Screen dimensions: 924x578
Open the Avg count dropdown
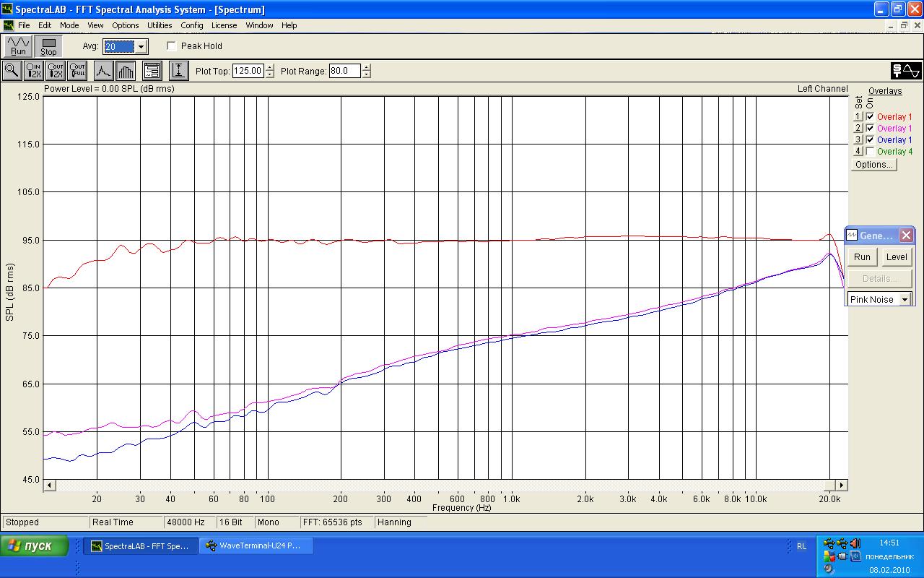[x=141, y=46]
